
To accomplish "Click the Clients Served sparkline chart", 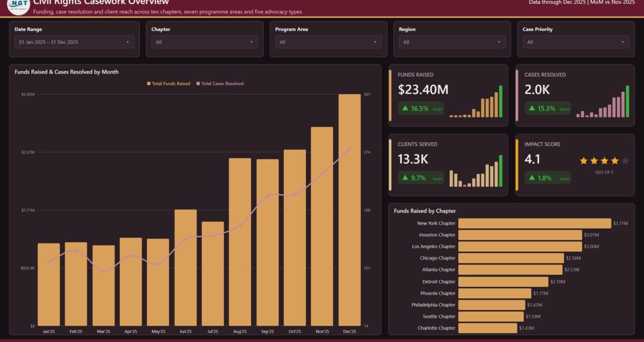I will coord(476,171).
